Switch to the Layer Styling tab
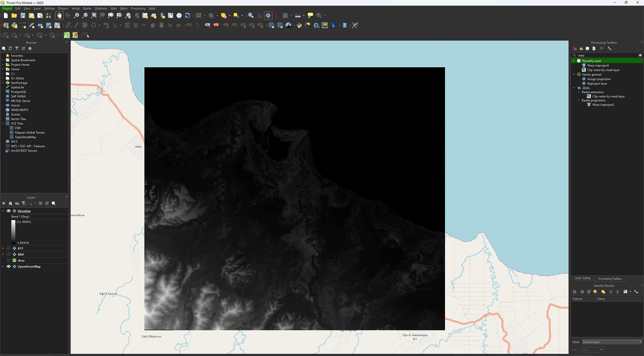Viewport: 644px width, 356px height. point(582,278)
